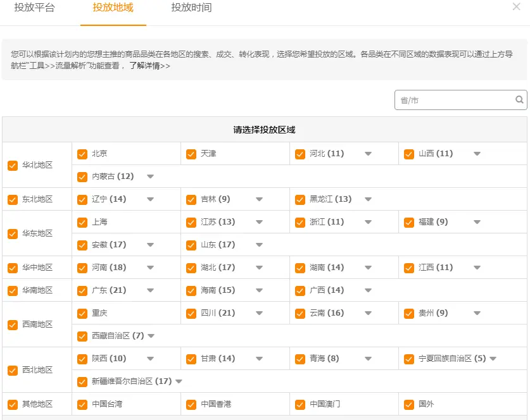
Task: Toggle the 国外 checkbox
Action: click(x=409, y=404)
